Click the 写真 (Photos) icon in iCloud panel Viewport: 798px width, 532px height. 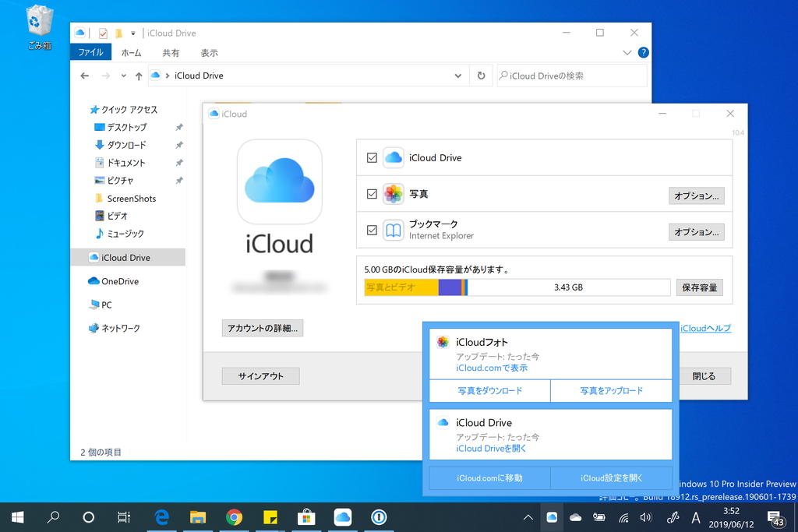coord(395,194)
